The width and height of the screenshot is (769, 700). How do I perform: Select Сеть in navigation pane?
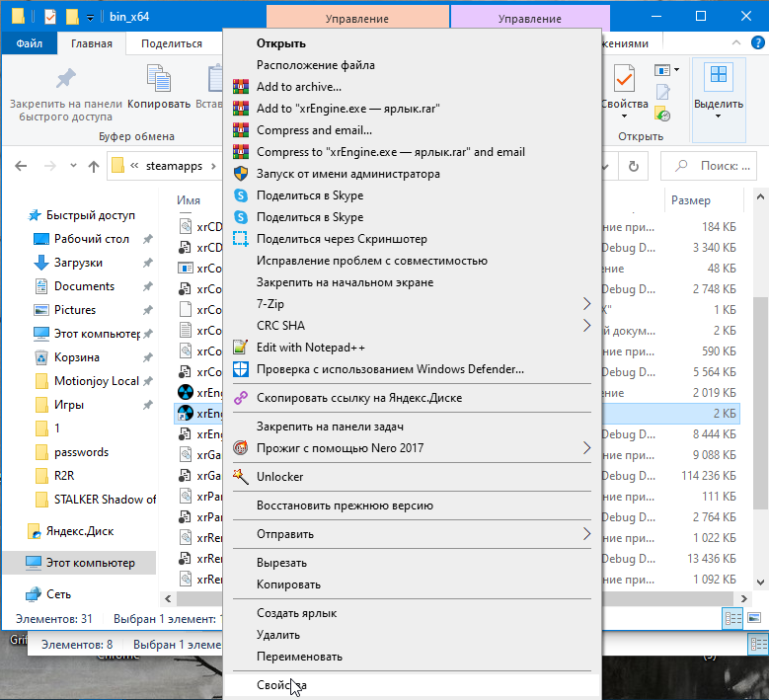point(58,594)
